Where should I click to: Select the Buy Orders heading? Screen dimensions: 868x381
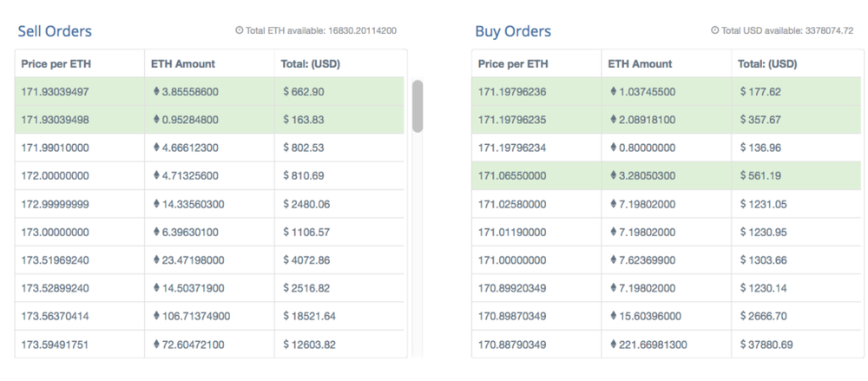(513, 32)
